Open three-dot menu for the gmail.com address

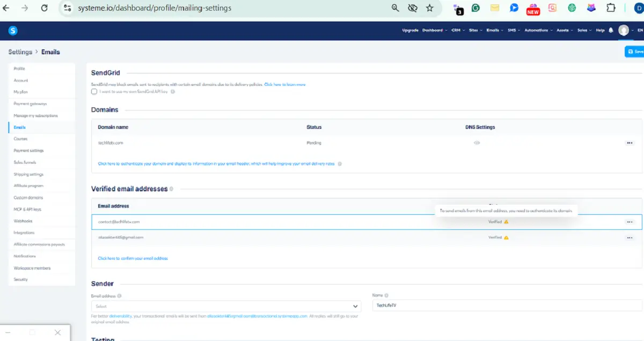630,237
